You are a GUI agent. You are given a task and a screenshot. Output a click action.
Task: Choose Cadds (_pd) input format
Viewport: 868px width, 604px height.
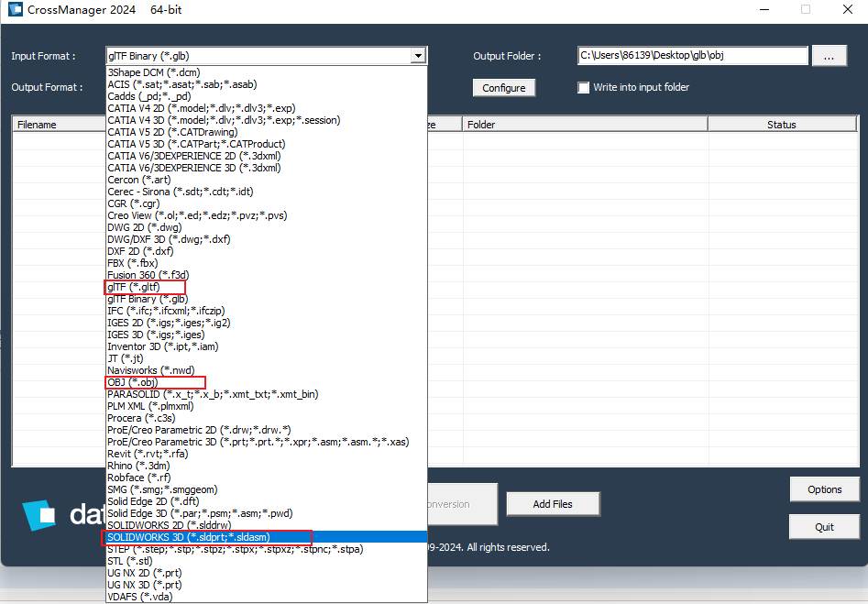267,96
